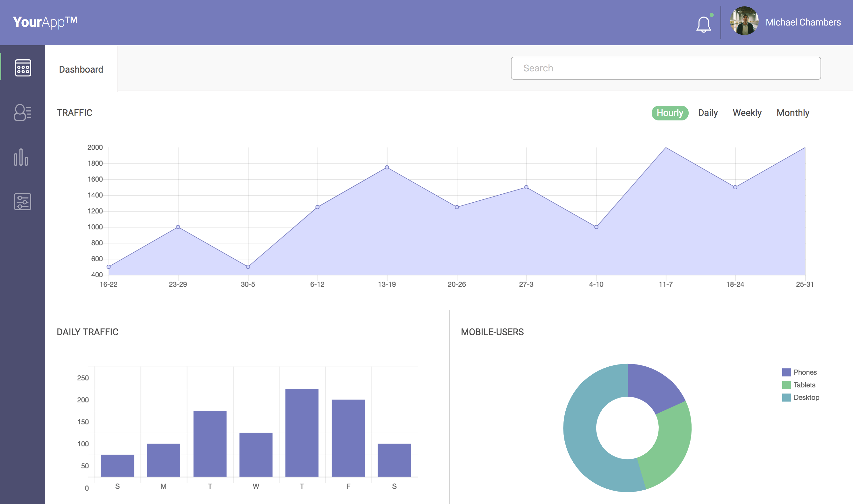Click into the Search field
The width and height of the screenshot is (853, 504).
(x=666, y=68)
